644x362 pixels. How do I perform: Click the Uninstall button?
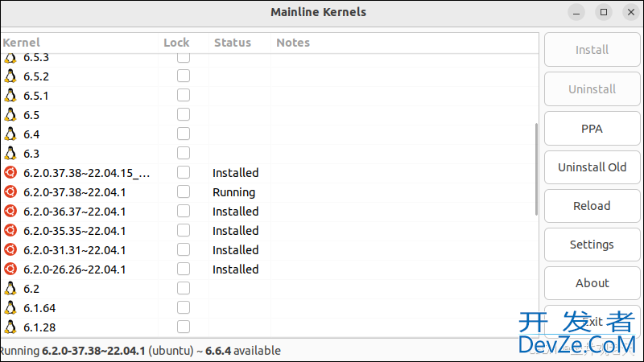point(592,89)
